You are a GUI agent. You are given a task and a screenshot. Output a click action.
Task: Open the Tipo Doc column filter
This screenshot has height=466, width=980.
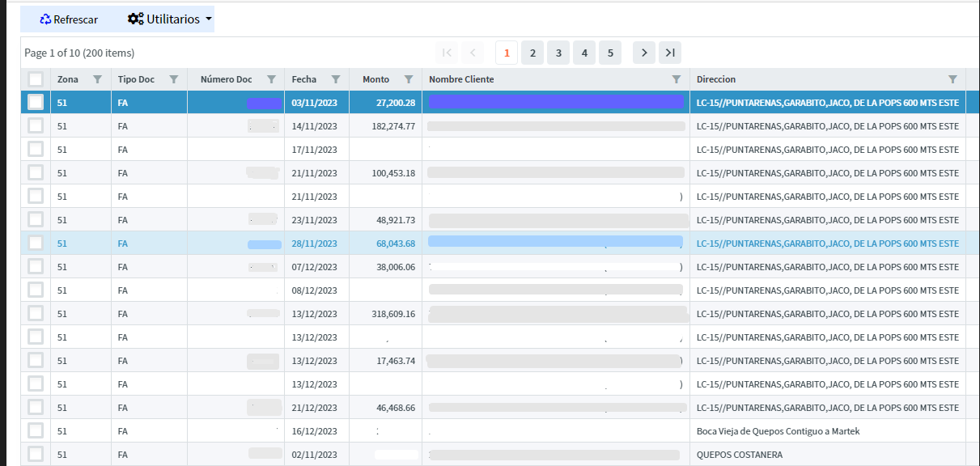pos(173,79)
